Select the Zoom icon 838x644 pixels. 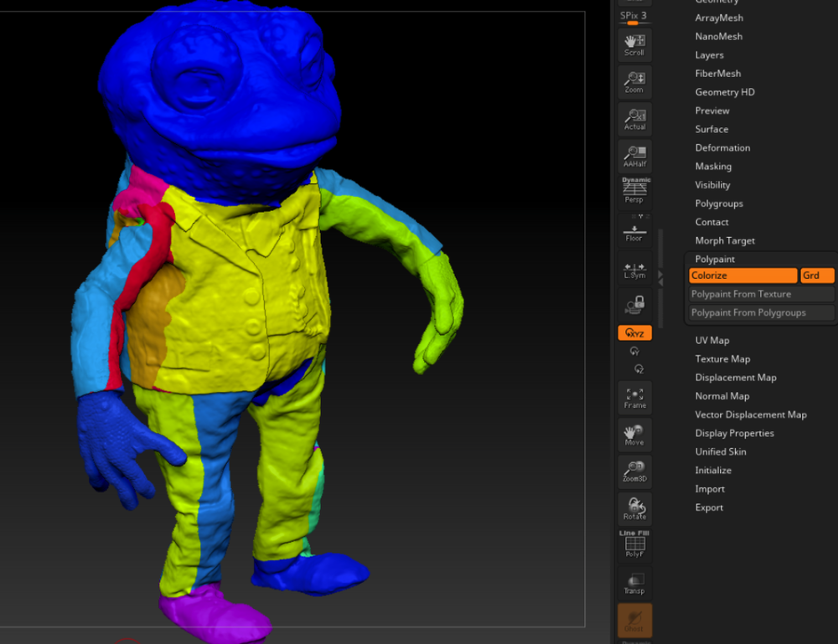(x=634, y=82)
